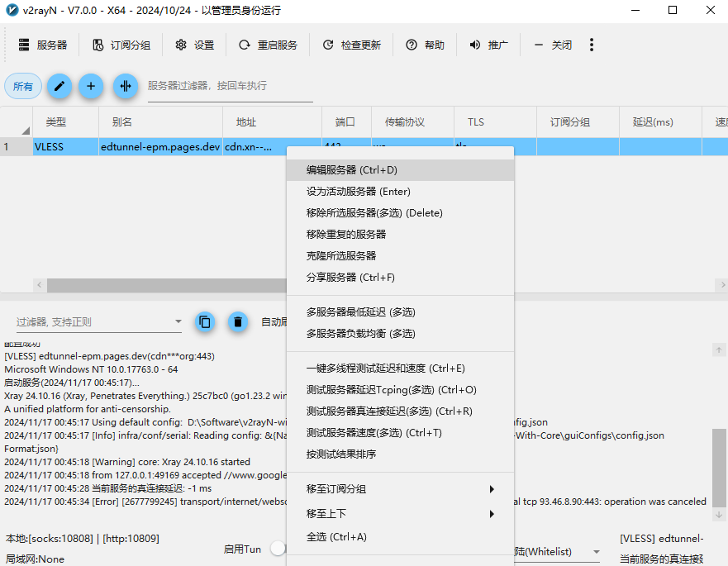The width and height of the screenshot is (728, 566).
Task: Focus the 服务器过滤器 search field
Action: (230, 86)
